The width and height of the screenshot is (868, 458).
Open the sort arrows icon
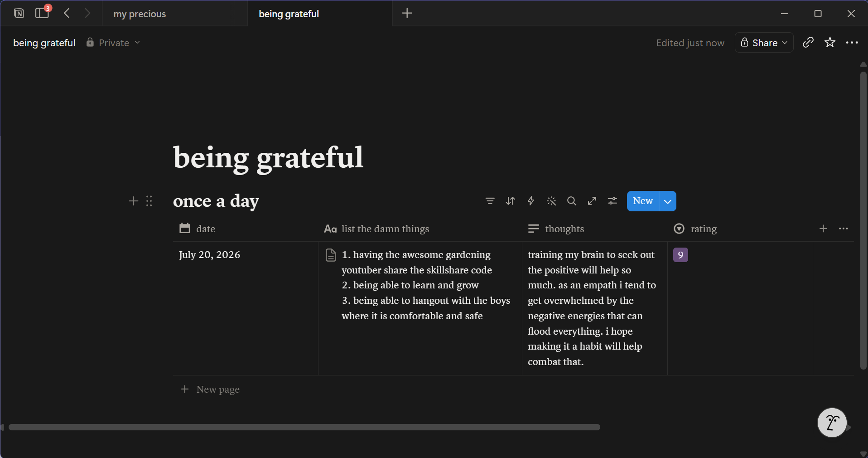pyautogui.click(x=511, y=201)
